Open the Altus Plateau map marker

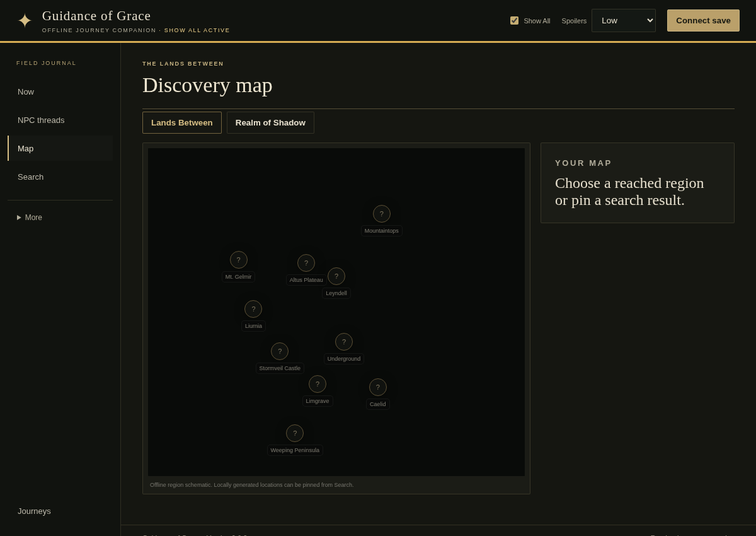(306, 263)
